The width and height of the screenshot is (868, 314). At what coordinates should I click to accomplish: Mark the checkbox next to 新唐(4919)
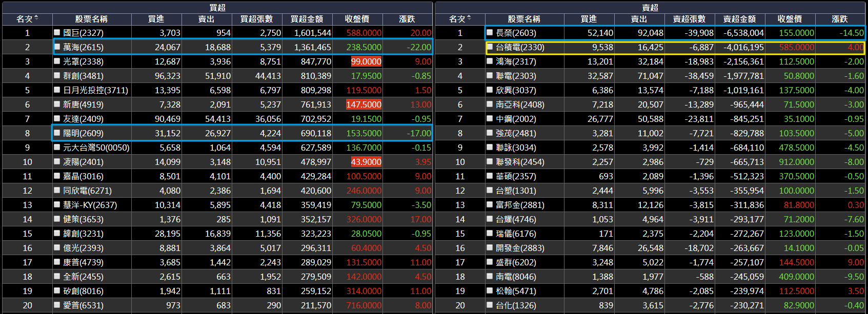pyautogui.click(x=57, y=104)
